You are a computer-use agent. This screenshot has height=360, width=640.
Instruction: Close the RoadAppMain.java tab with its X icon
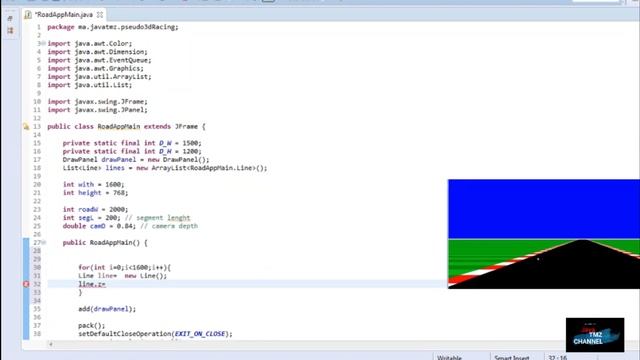pyautogui.click(x=100, y=15)
